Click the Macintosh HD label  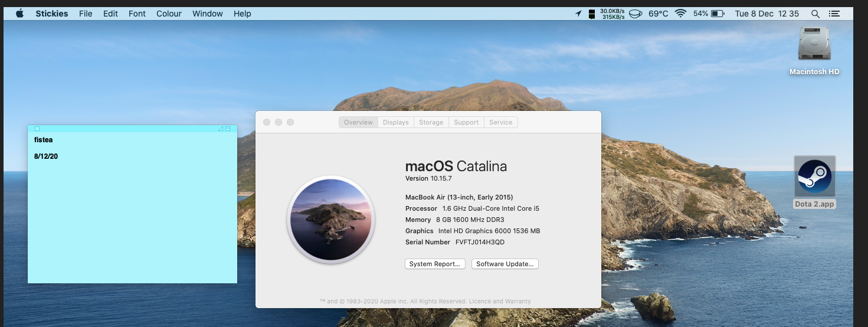click(814, 72)
